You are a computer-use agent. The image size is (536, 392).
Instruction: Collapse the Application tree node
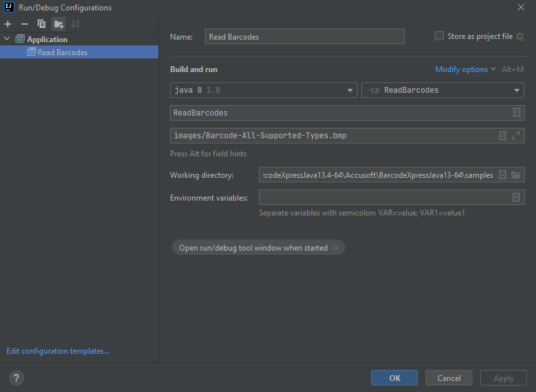pos(6,39)
